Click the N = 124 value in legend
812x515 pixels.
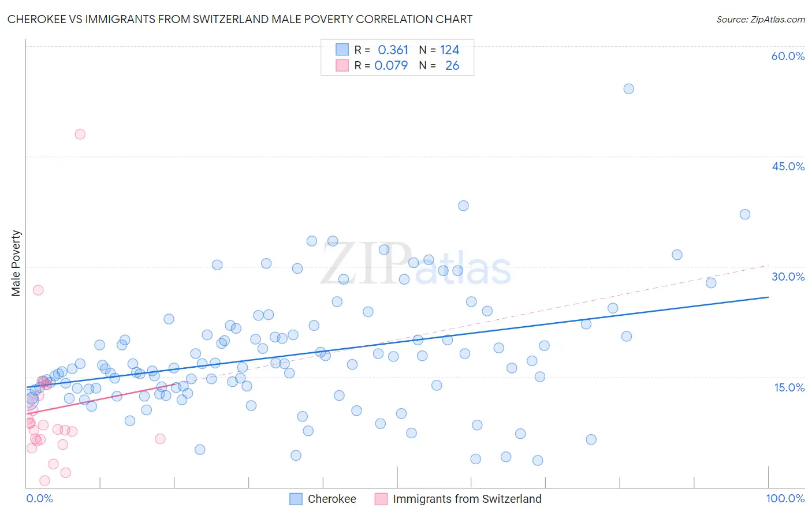click(x=439, y=50)
